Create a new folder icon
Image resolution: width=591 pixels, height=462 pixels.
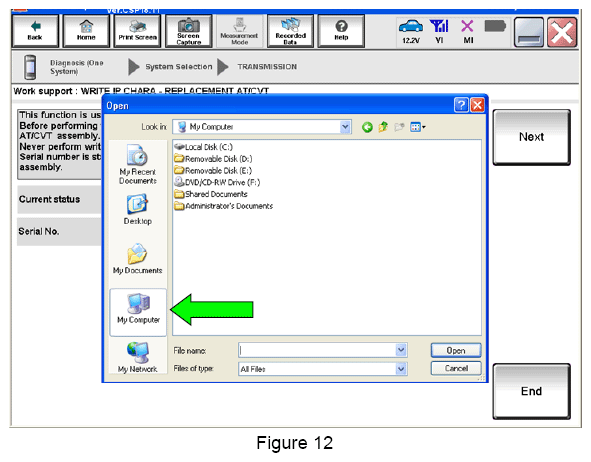pyautogui.click(x=399, y=127)
